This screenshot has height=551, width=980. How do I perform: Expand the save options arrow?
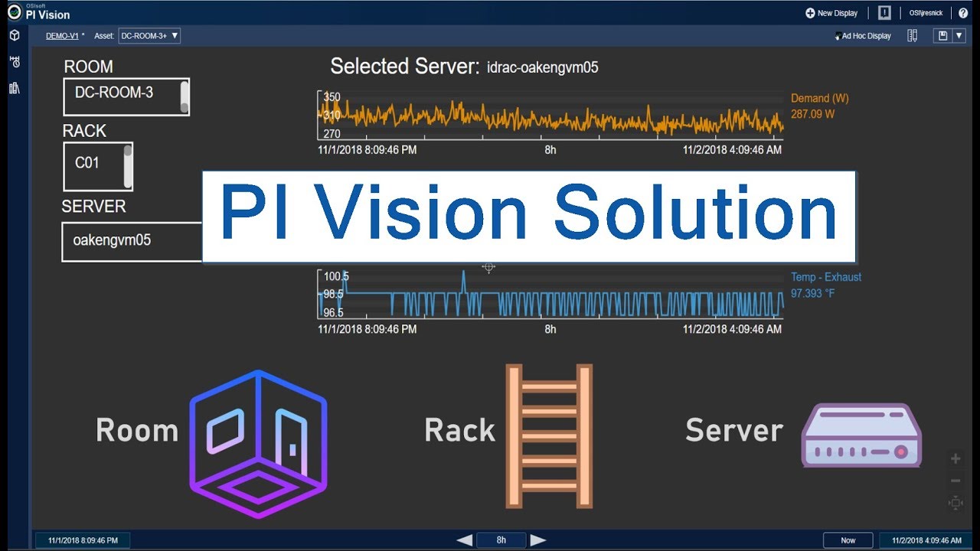point(958,36)
